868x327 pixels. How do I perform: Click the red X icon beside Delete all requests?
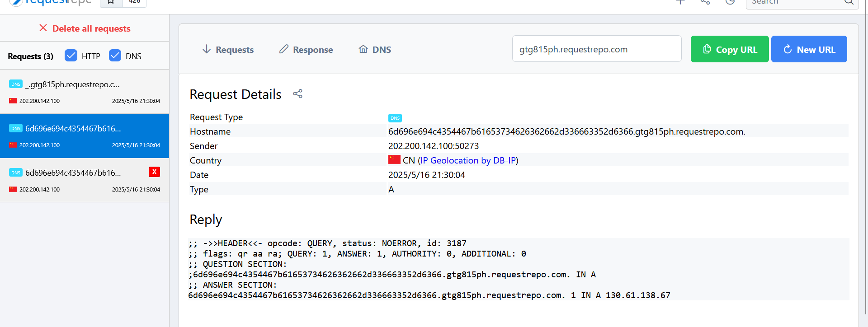tap(43, 28)
